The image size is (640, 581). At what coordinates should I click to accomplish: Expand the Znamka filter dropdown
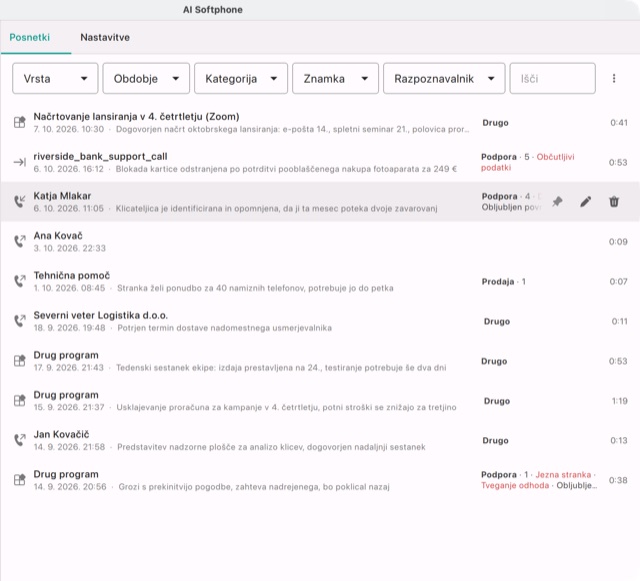point(336,78)
